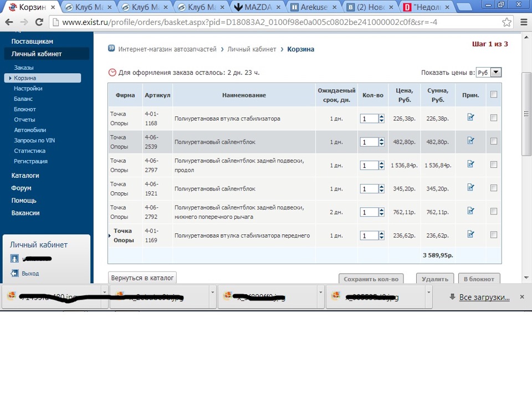Click the Удалить button
Image resolution: width=532 pixels, height=420 pixels.
point(435,279)
